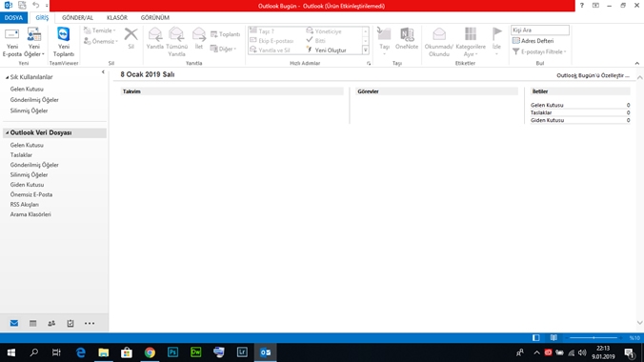644x362 pixels.
Task: Select the Yöneticiye quick step
Action: [x=324, y=31]
